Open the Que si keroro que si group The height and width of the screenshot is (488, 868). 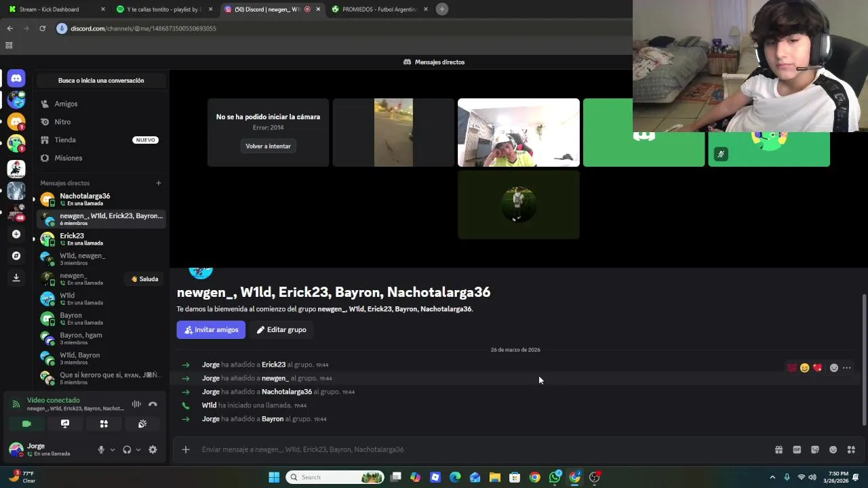[x=101, y=378]
